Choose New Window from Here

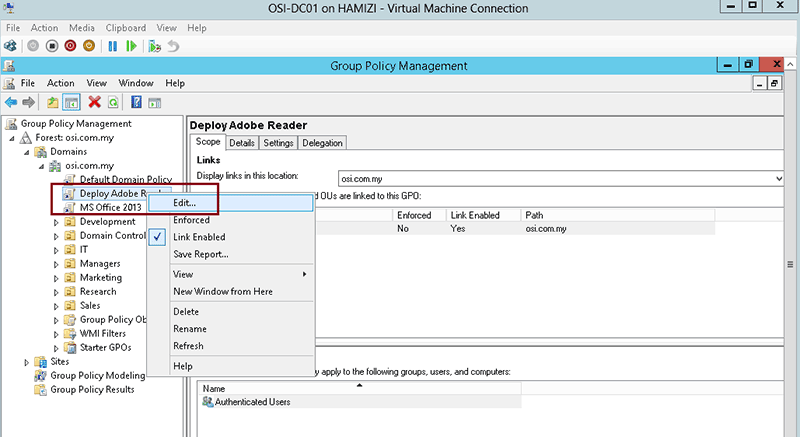(231, 292)
